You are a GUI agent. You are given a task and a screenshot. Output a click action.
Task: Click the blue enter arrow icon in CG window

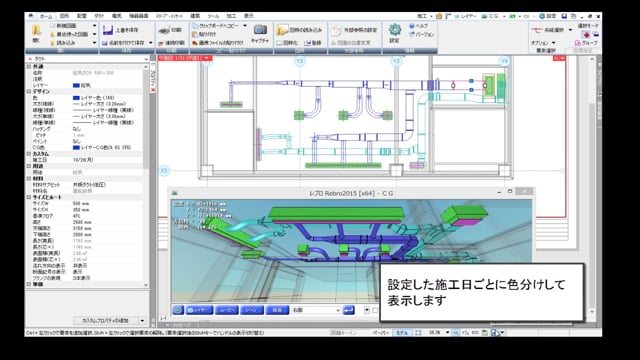(x=349, y=310)
